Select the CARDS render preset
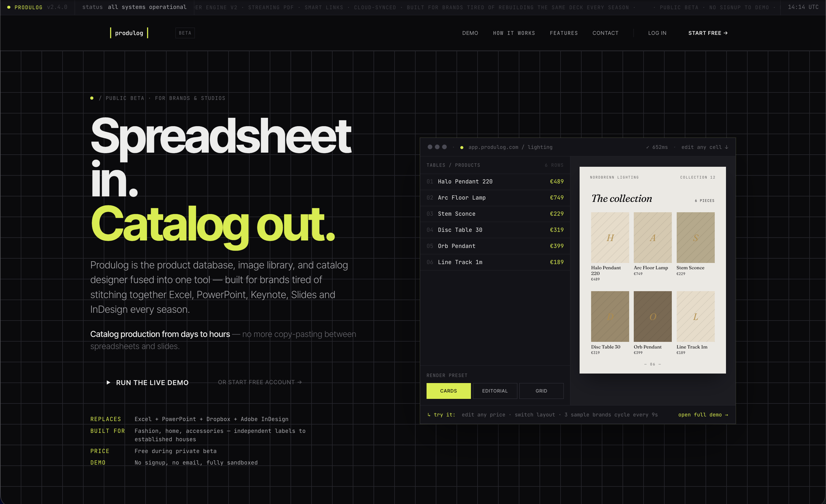 [x=448, y=391]
